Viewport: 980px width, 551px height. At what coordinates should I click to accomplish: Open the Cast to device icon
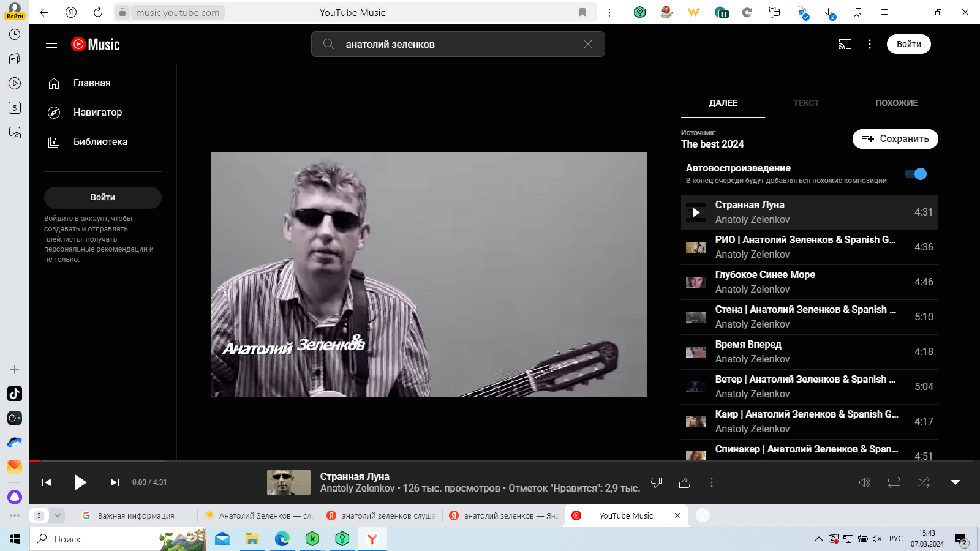click(x=845, y=44)
